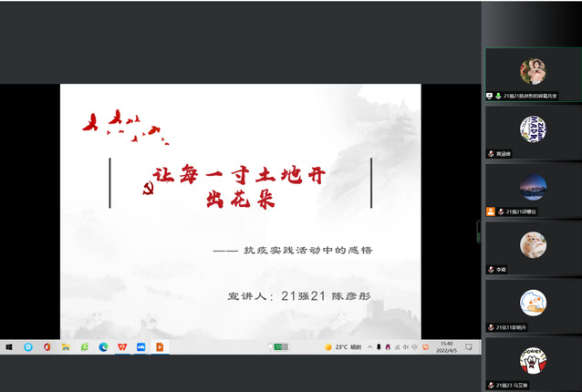
Task: Launch the WPS Office taskbar icon
Action: [122, 347]
